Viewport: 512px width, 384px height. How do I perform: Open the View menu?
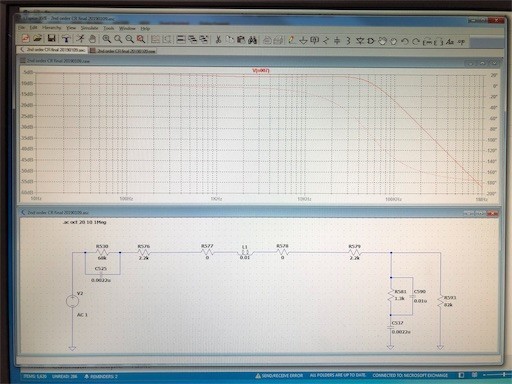(71, 28)
